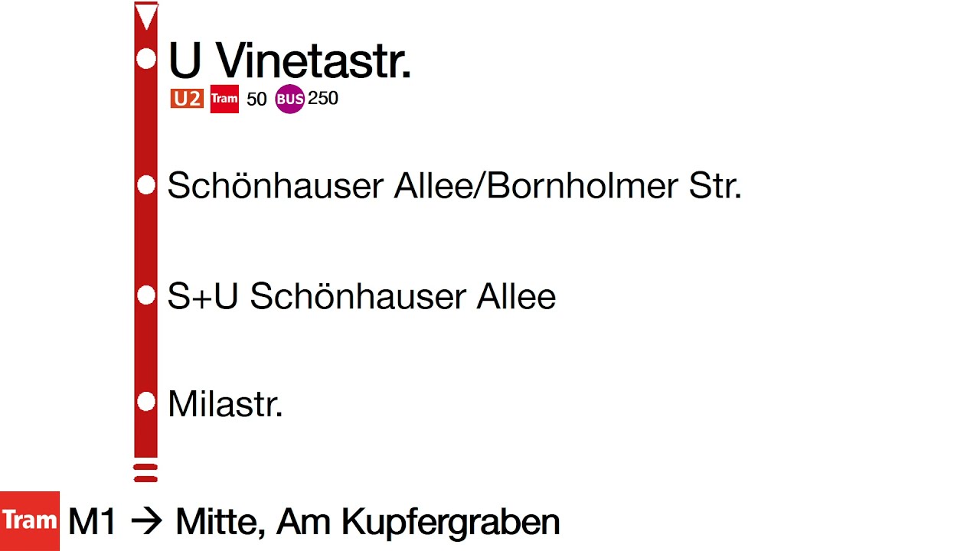Click the Milastr. station name
Viewport: 980px width, 551px height.
(225, 403)
